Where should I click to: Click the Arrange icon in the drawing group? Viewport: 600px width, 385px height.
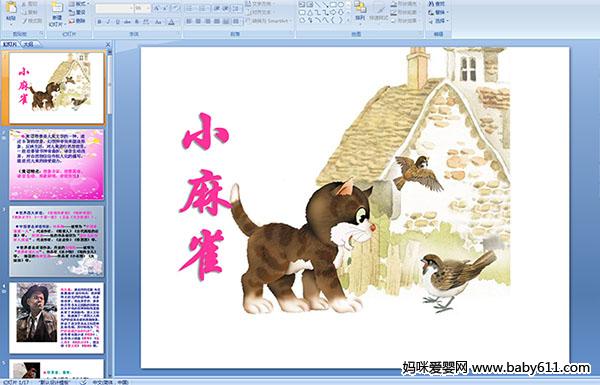tap(360, 11)
